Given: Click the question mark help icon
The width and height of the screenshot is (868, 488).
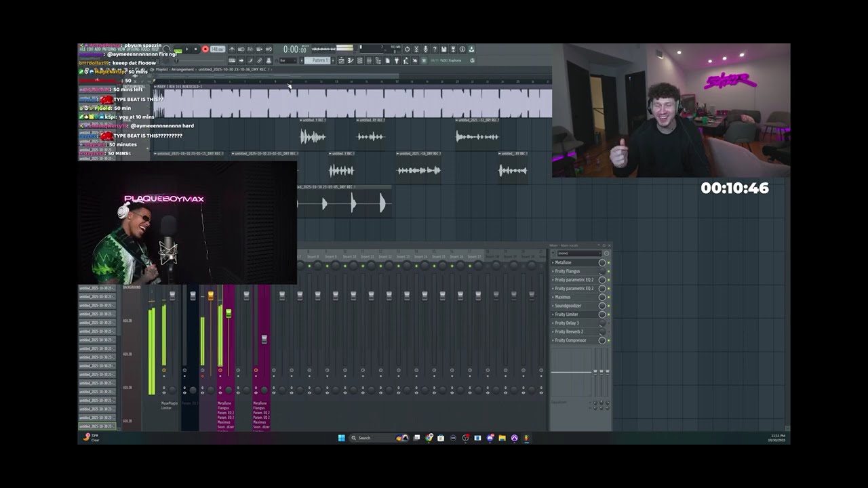Looking at the screenshot, I should click(435, 49).
